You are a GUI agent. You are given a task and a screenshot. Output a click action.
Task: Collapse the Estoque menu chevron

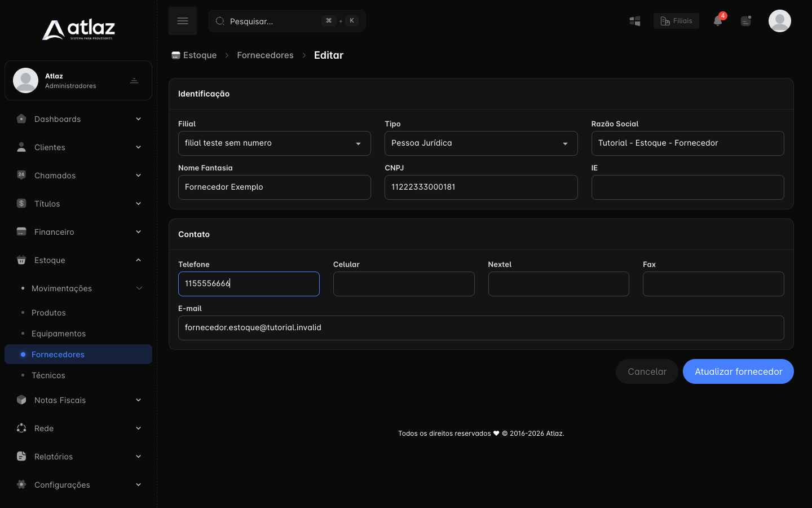click(138, 260)
